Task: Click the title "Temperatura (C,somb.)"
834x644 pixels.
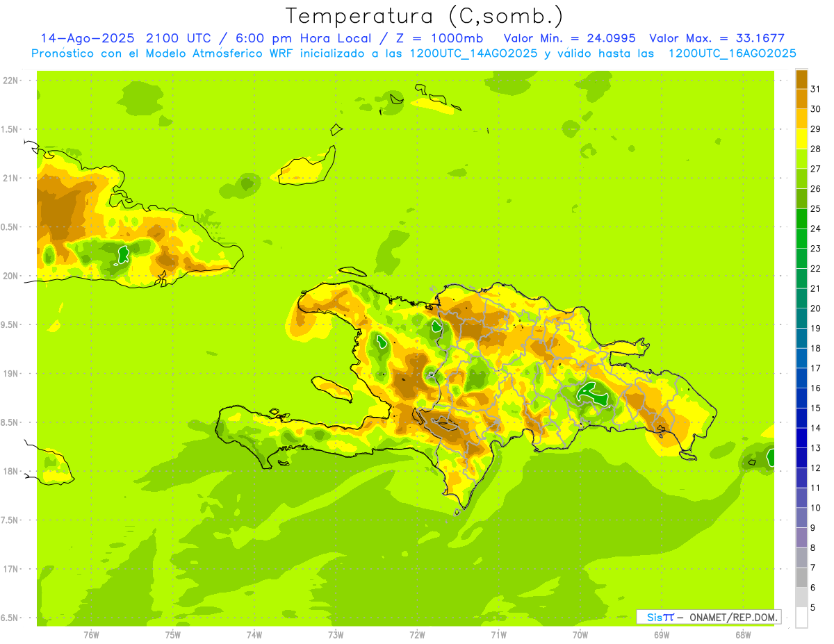Action: pyautogui.click(x=425, y=17)
